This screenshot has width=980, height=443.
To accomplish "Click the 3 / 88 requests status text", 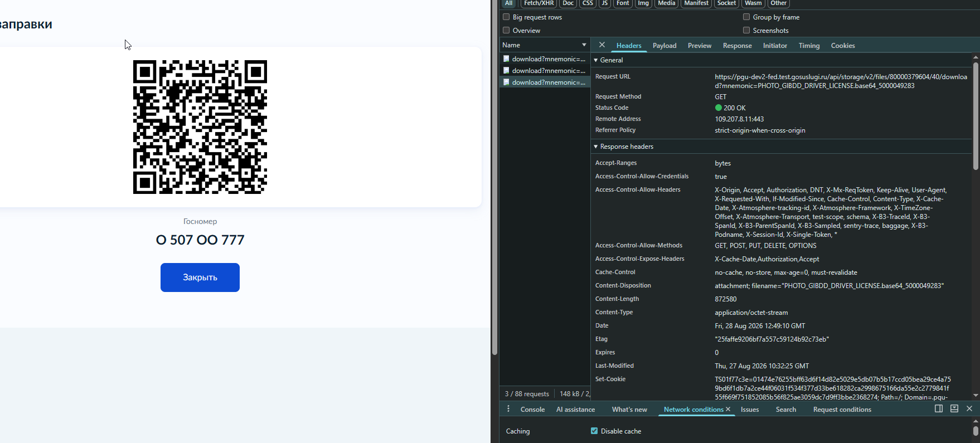I will [x=527, y=394].
